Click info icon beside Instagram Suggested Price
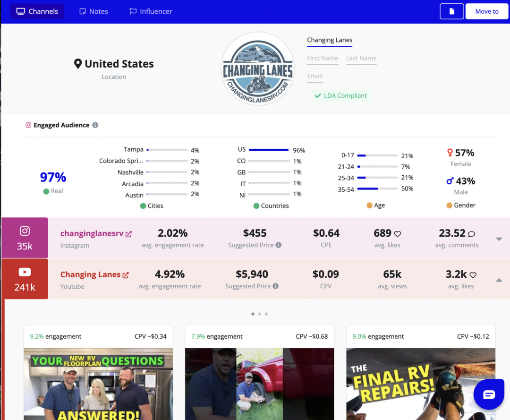The width and height of the screenshot is (510, 420). click(279, 245)
